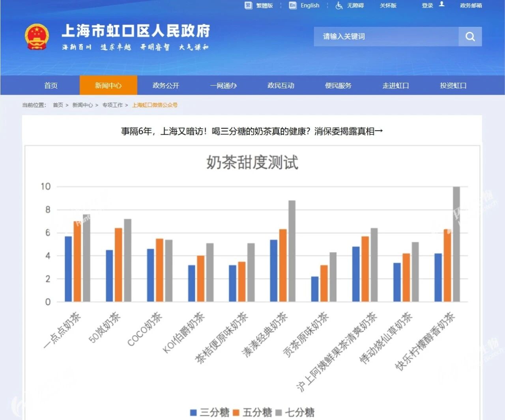Open the 走进虹口 navigation item

396,85
